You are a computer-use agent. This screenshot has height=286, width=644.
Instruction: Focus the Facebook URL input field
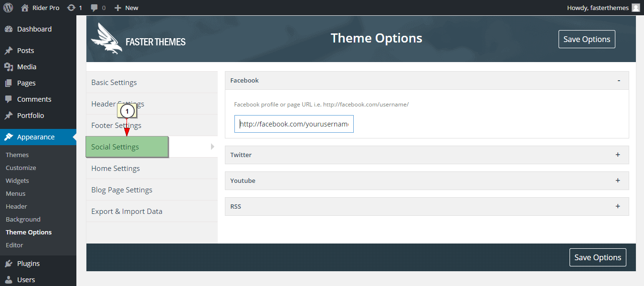pyautogui.click(x=294, y=124)
